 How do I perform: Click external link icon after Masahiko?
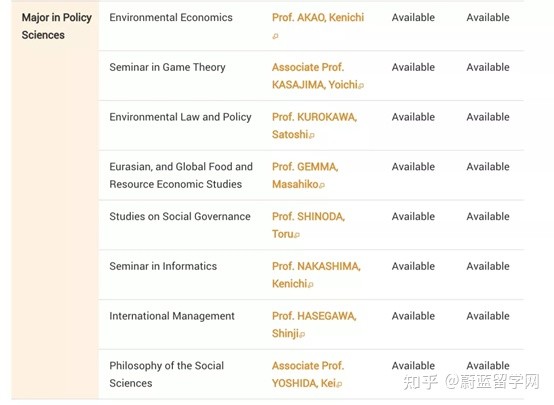click(x=322, y=185)
